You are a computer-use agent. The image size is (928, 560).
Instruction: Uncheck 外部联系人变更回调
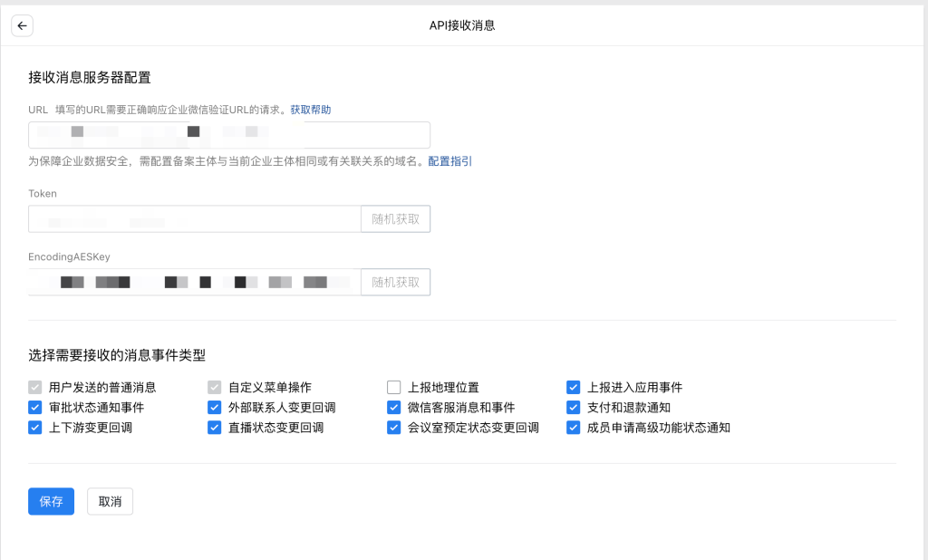[214, 407]
